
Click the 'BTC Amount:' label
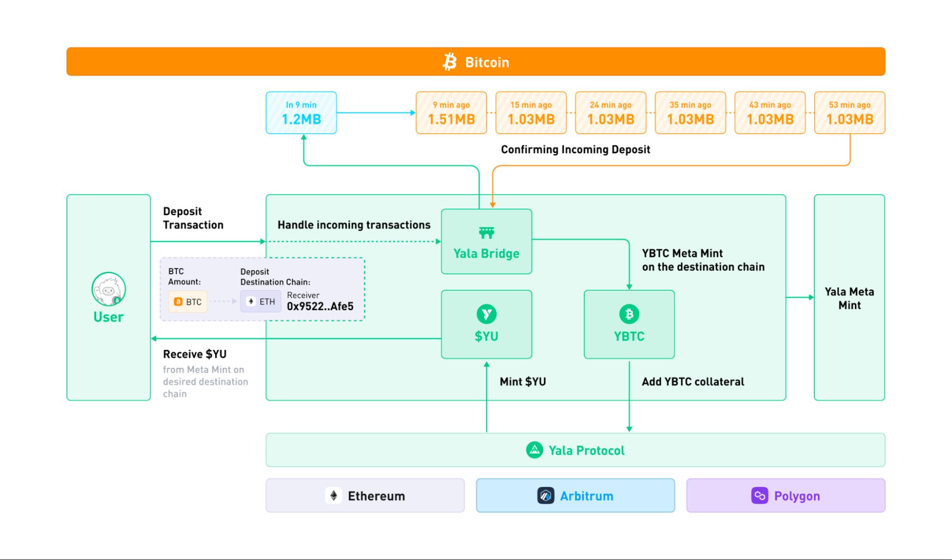pyautogui.click(x=184, y=276)
